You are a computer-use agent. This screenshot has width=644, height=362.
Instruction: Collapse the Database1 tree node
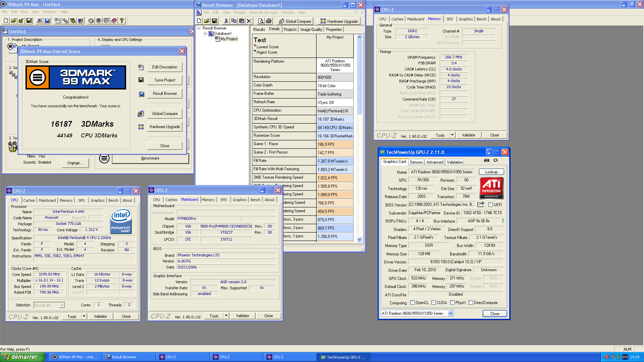(205, 34)
